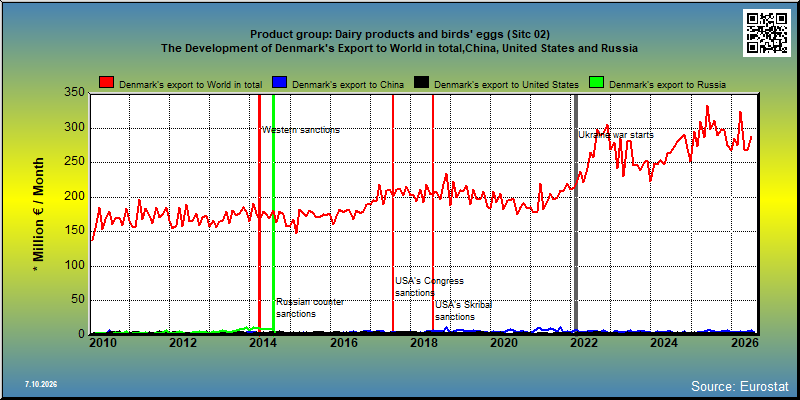The width and height of the screenshot is (800, 400).
Task: Click the 2024 x-axis label
Action: (665, 342)
